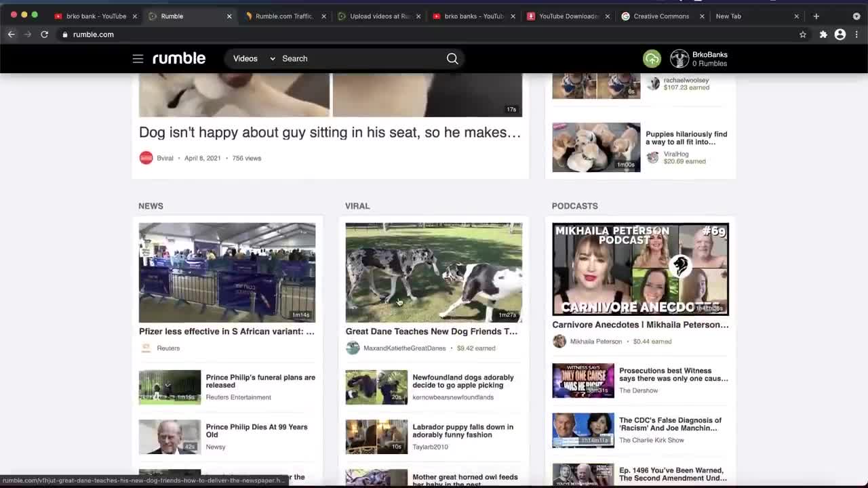Go to the Rumble home logo
This screenshot has height=488, width=868.
pos(179,58)
